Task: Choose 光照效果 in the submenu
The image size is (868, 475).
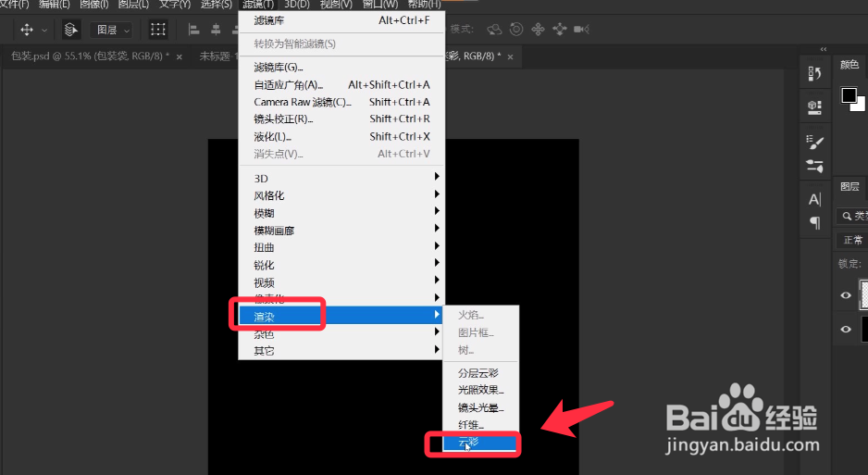Action: tap(480, 390)
